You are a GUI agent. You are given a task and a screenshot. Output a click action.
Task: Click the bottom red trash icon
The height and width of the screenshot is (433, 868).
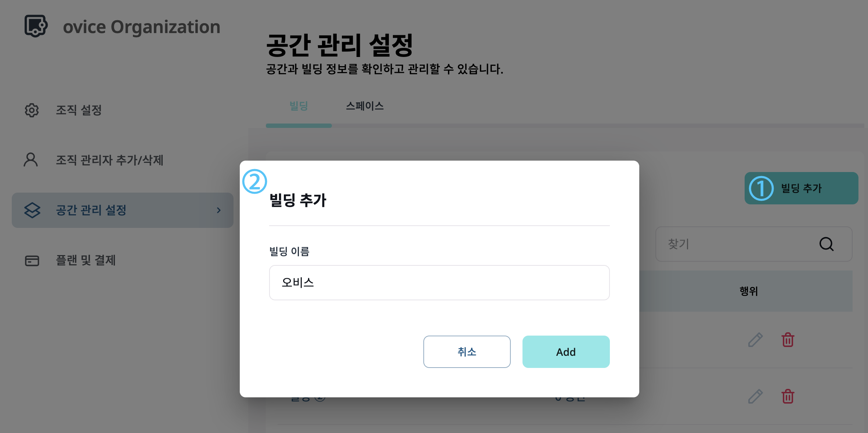pyautogui.click(x=788, y=397)
